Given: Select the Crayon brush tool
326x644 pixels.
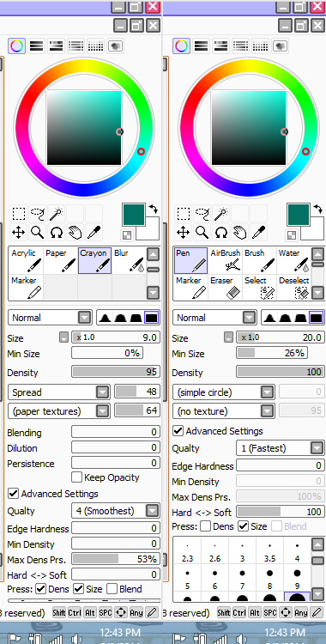Looking at the screenshot, I should [94, 260].
